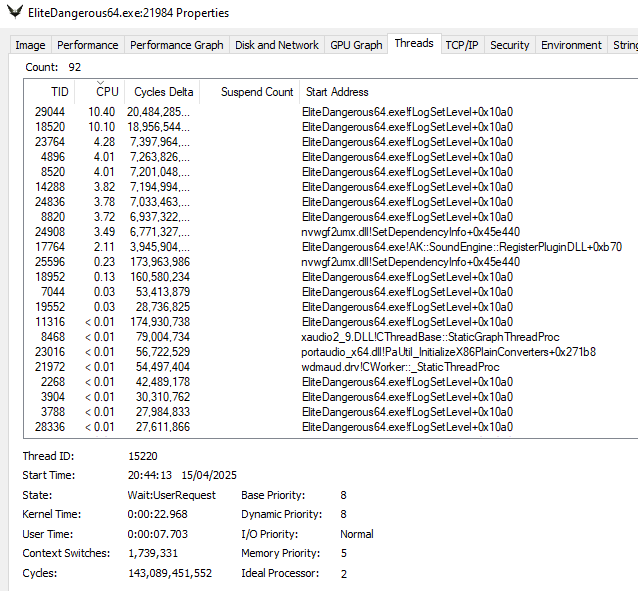
Task: Select SoundEngine thread TID 17764
Action: coord(330,247)
